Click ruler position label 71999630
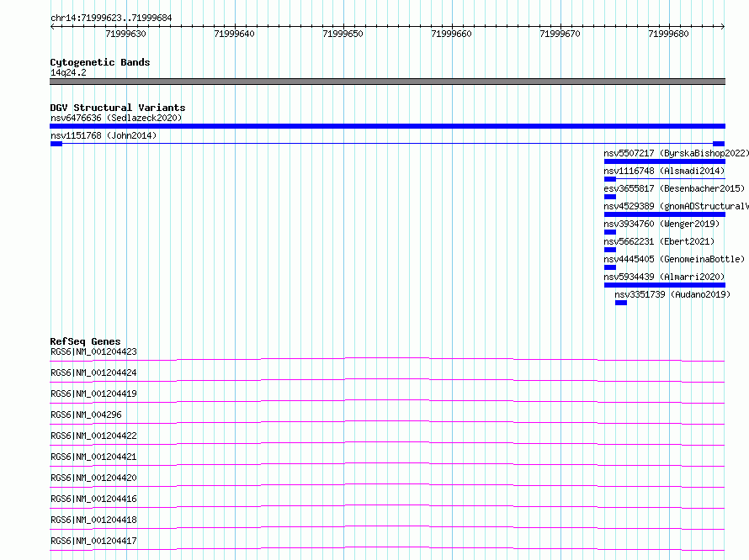Screen dimensions: 749x560 [125, 34]
